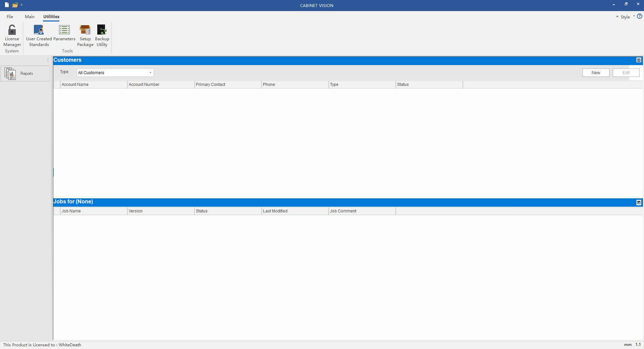Click the licensed to WhiteDeath status text
Viewport: 644px width, 349px height.
(x=42, y=345)
